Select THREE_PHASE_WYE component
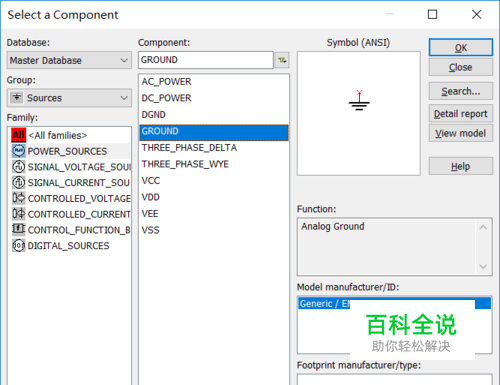Image resolution: width=500 pixels, height=385 pixels. tap(214, 164)
